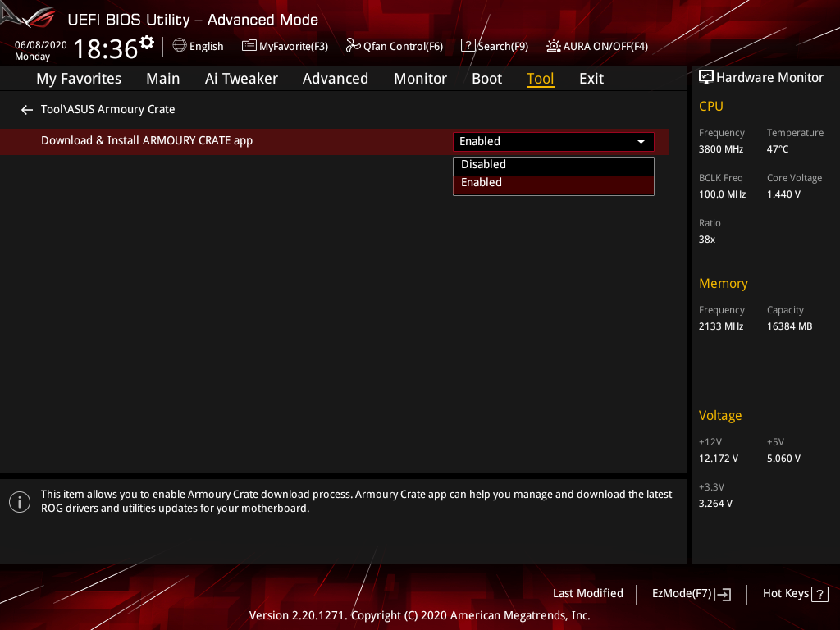
Task: Click the 16384 MB capacity value
Action: pyautogui.click(x=789, y=326)
